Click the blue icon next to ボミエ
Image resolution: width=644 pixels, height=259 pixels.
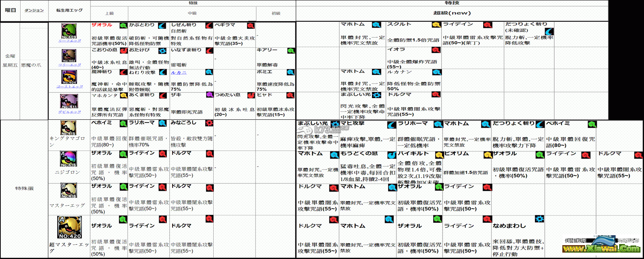(x=290, y=72)
